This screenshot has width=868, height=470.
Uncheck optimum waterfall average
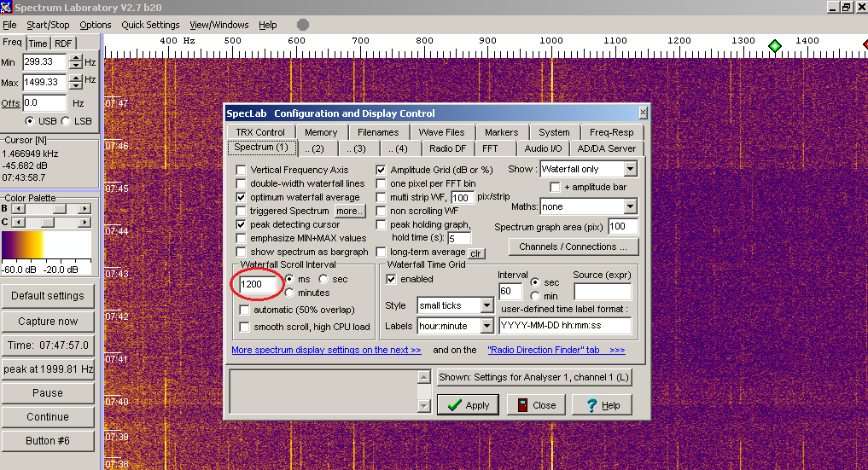[241, 197]
